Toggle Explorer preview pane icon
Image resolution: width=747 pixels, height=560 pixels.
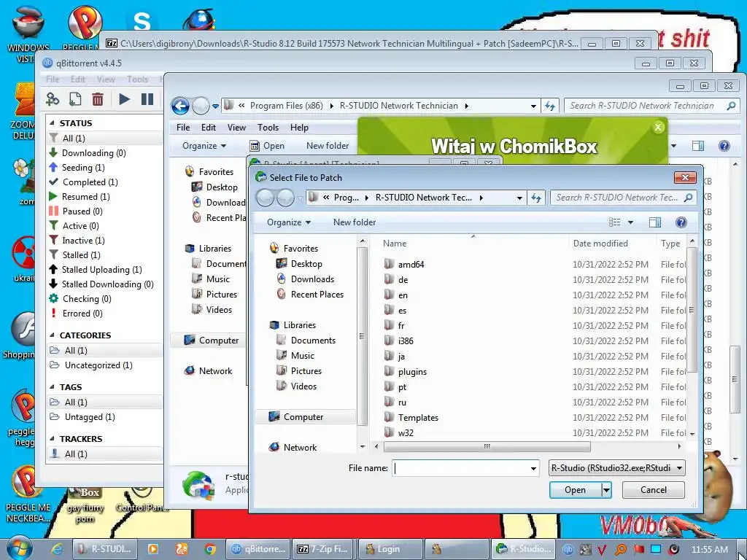click(x=698, y=146)
